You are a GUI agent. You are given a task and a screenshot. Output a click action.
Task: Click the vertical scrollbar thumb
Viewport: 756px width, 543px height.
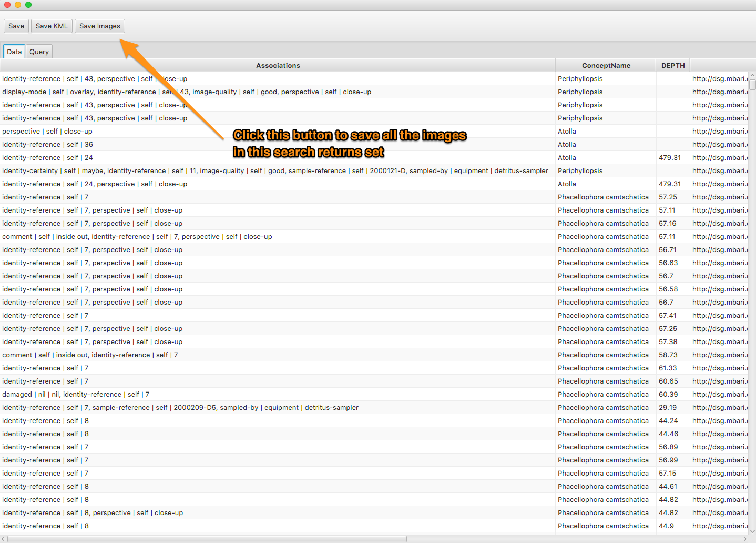[752, 84]
